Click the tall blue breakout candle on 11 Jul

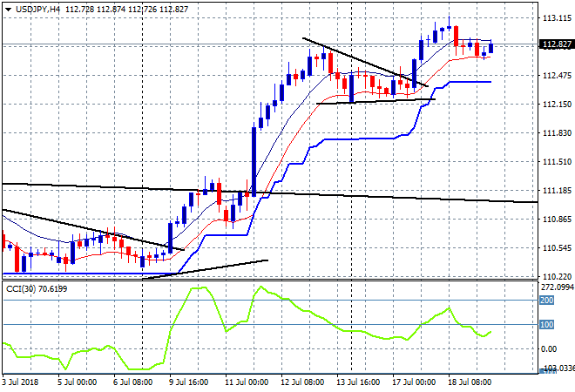[254, 161]
